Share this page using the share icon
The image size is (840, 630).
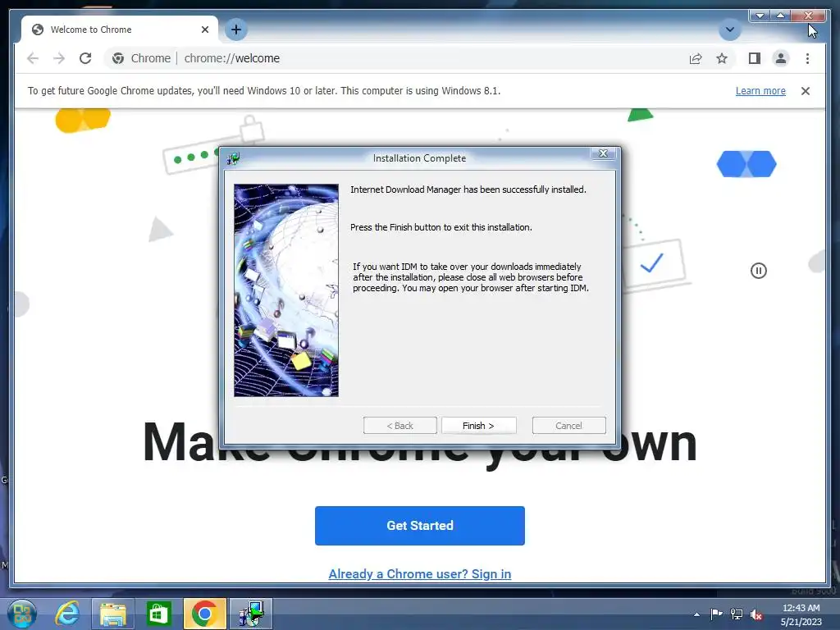click(696, 58)
